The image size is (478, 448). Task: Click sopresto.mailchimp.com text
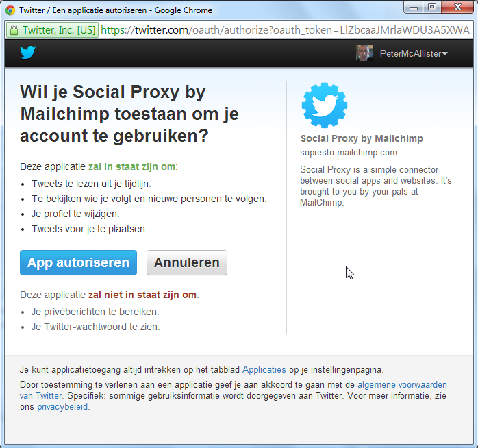click(349, 153)
